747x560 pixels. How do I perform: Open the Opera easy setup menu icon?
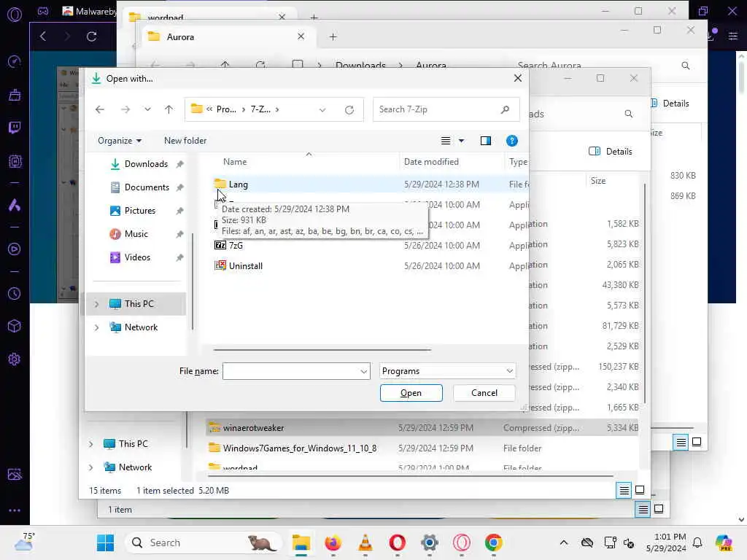click(733, 36)
